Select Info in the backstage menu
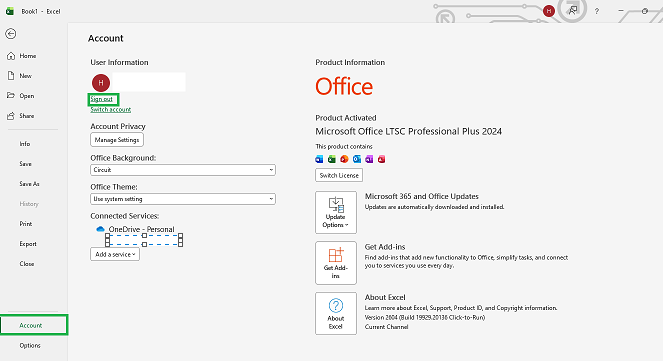This screenshot has width=663, height=361. coord(25,144)
